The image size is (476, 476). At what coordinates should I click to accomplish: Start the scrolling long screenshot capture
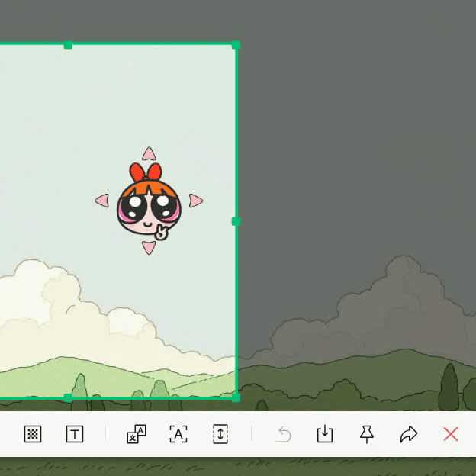(x=220, y=434)
